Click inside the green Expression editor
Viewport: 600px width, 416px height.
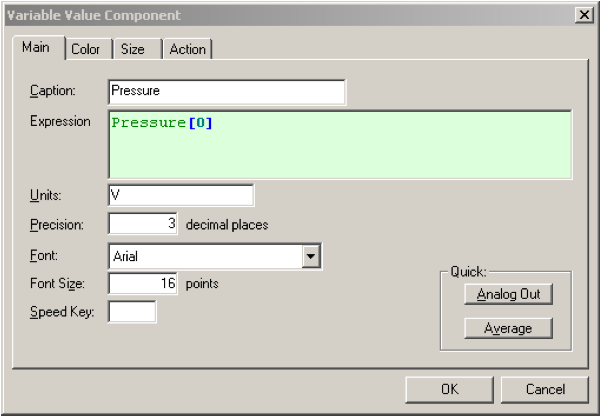pos(340,145)
